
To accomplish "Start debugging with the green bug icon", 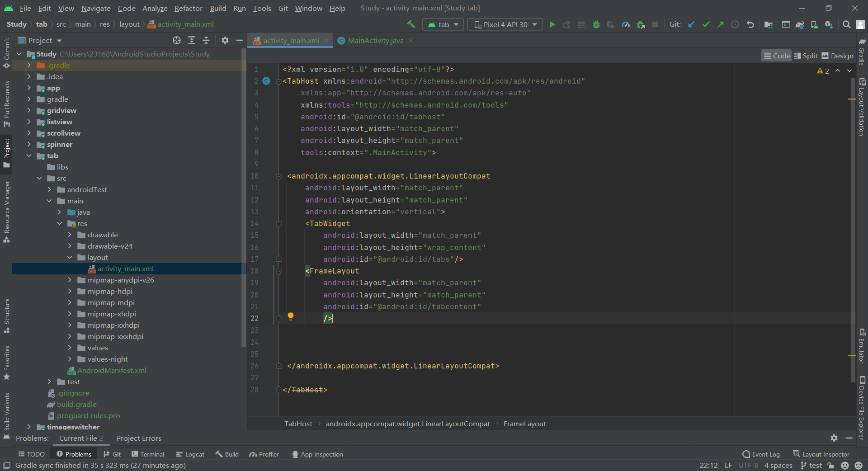I will pos(596,24).
